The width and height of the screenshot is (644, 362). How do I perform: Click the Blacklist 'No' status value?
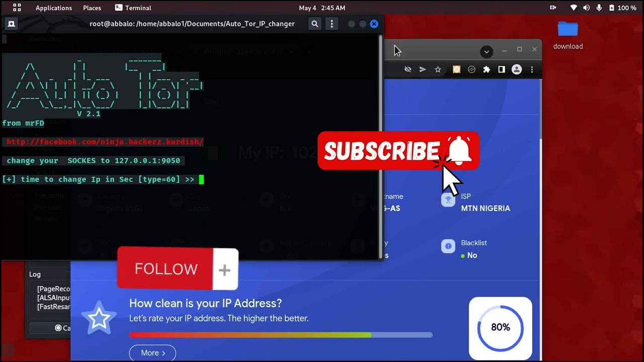click(472, 255)
